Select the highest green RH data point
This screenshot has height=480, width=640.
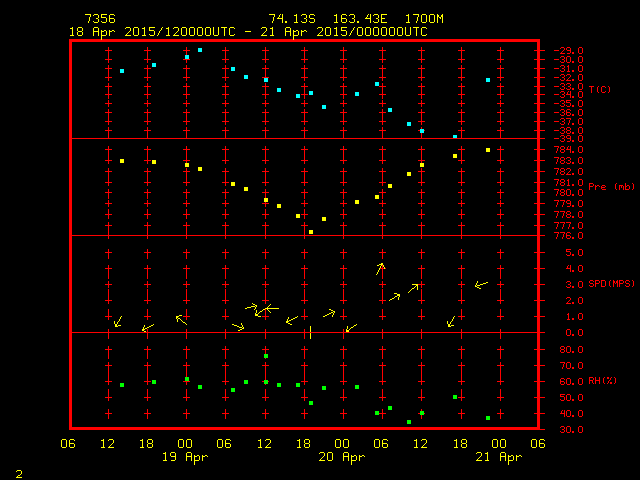pos(266,356)
